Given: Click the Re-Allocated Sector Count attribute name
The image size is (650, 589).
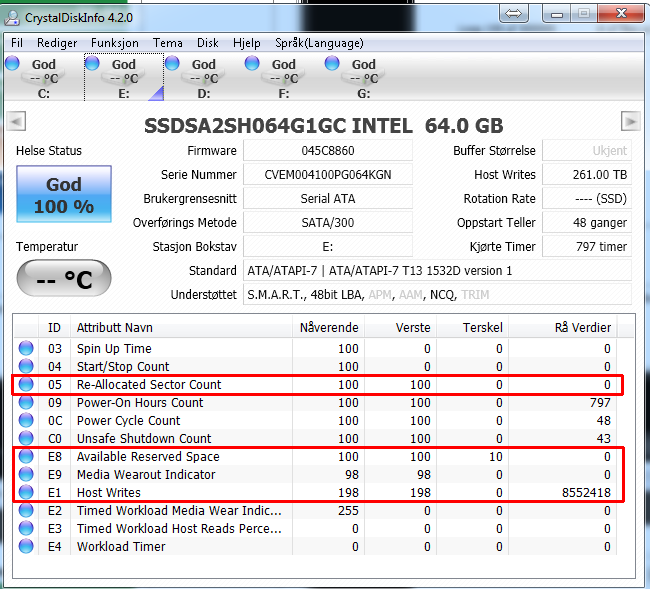Looking at the screenshot, I should [149, 384].
